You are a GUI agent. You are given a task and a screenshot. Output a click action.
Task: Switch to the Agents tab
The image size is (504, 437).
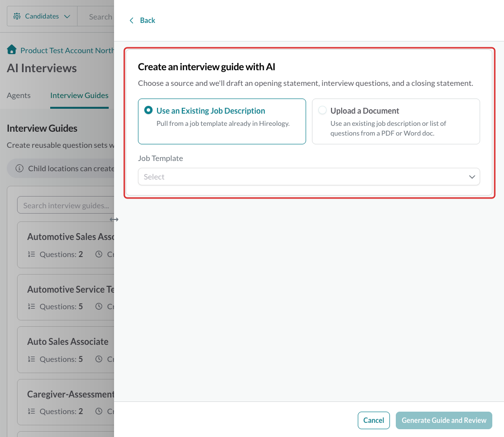(19, 96)
